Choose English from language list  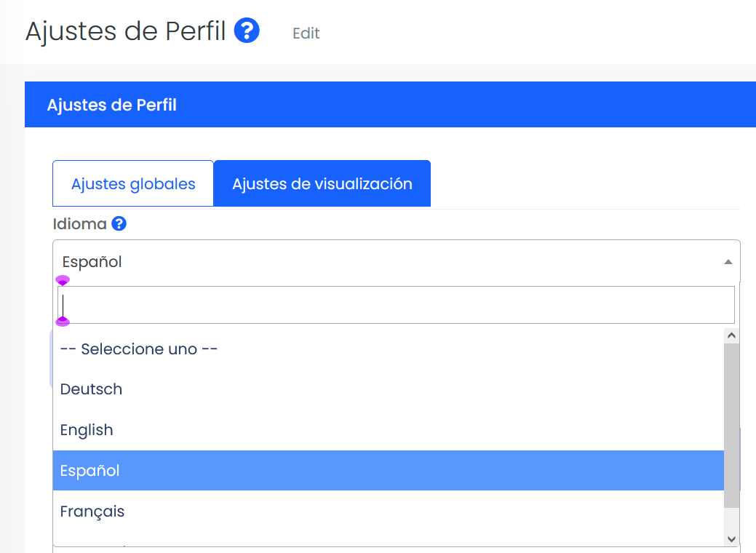[x=389, y=430]
